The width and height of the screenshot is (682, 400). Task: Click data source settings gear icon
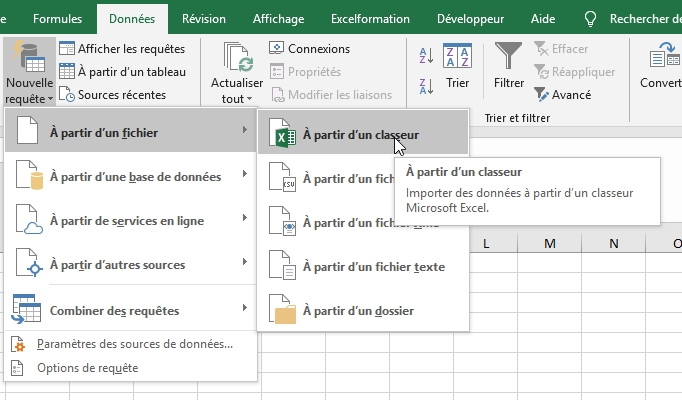coord(17,344)
